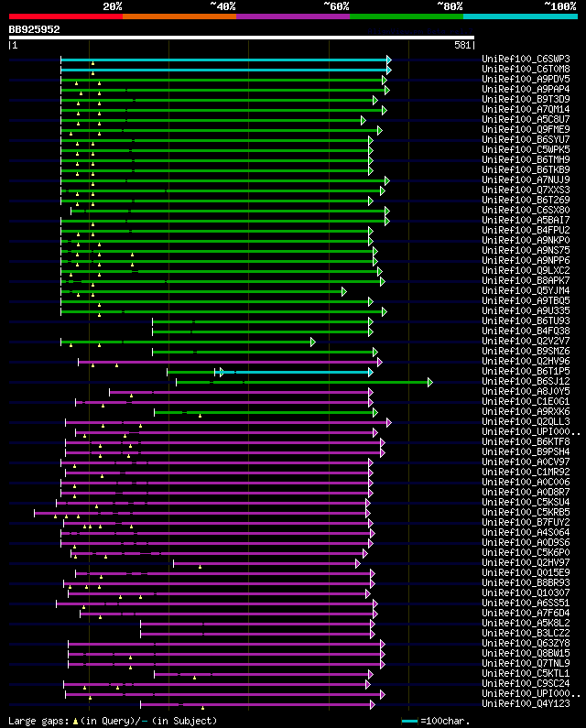Select the BB925952 query name

(x=35, y=29)
